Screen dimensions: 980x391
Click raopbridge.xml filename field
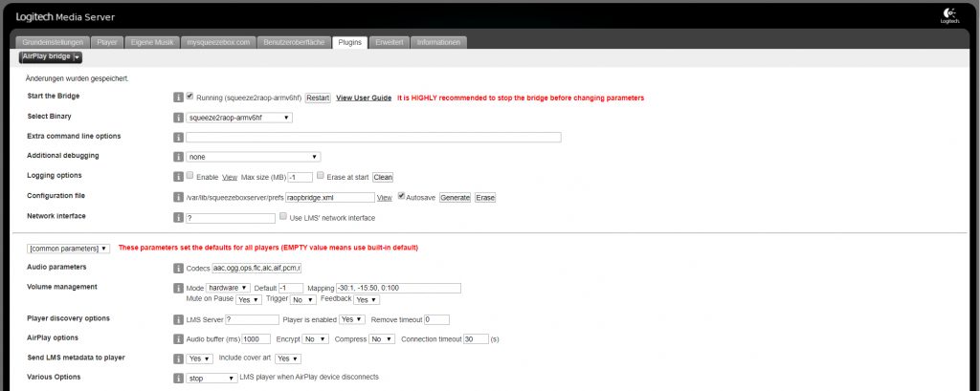pos(329,197)
